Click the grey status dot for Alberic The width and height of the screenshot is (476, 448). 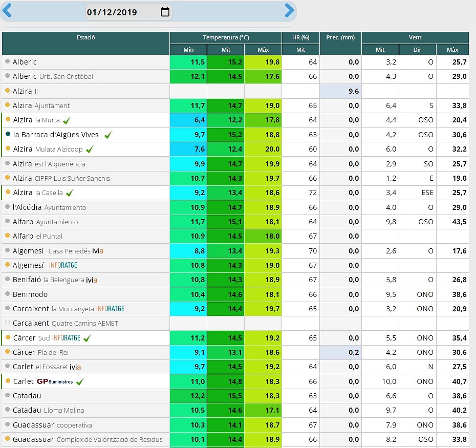tap(8, 61)
